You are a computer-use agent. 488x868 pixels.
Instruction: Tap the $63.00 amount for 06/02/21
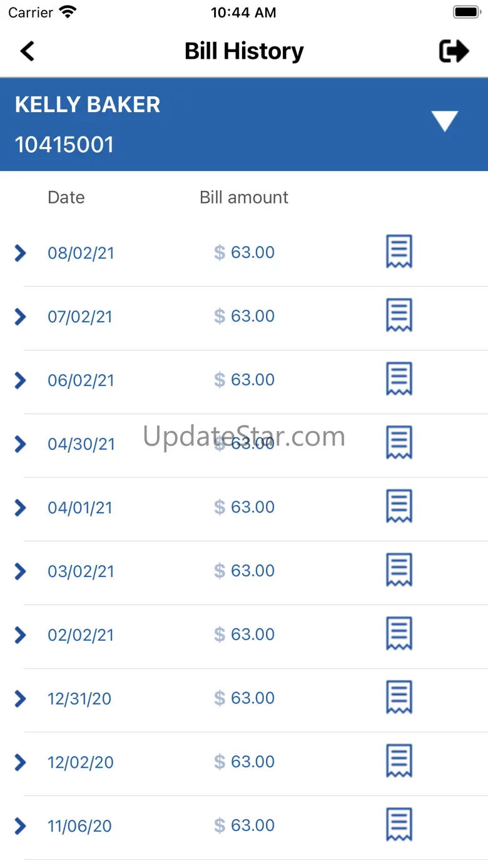click(244, 379)
